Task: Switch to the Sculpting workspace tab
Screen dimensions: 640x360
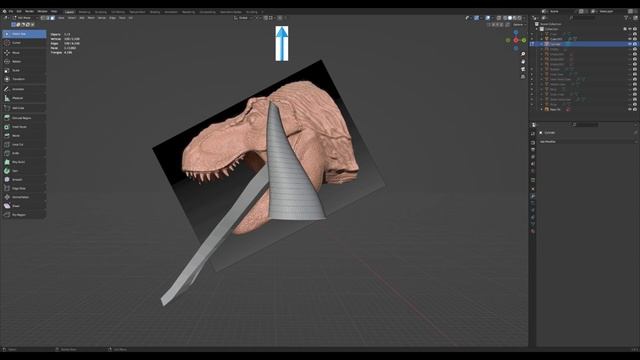Action: 100,12
